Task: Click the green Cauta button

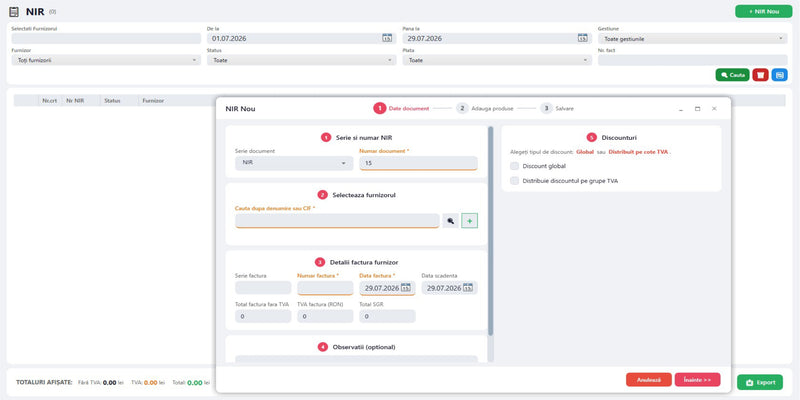Action: (x=732, y=75)
